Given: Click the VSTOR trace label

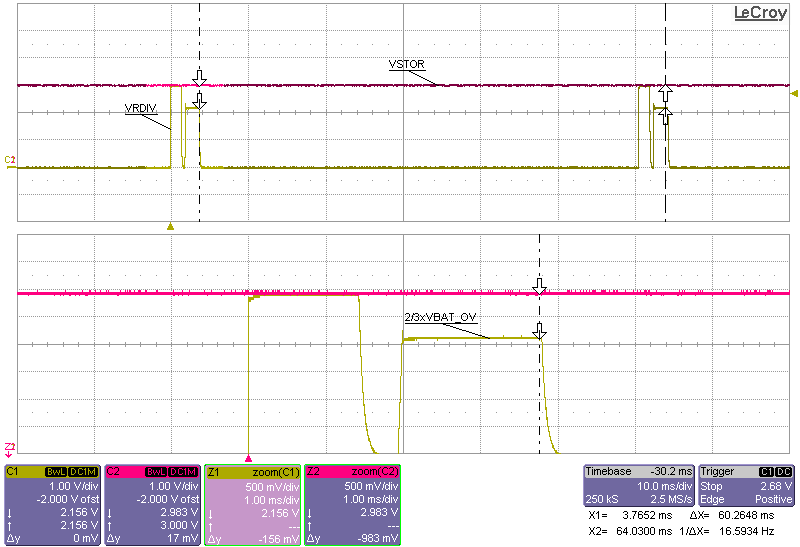Looking at the screenshot, I should coord(407,64).
